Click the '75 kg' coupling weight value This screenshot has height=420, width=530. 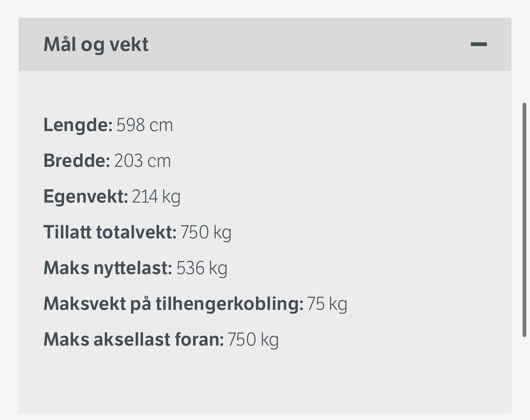[327, 304]
